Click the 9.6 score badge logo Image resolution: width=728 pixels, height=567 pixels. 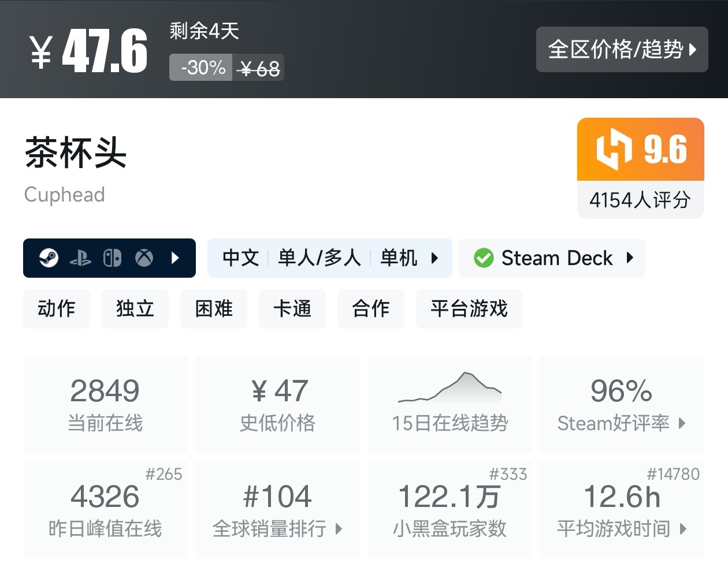614,150
